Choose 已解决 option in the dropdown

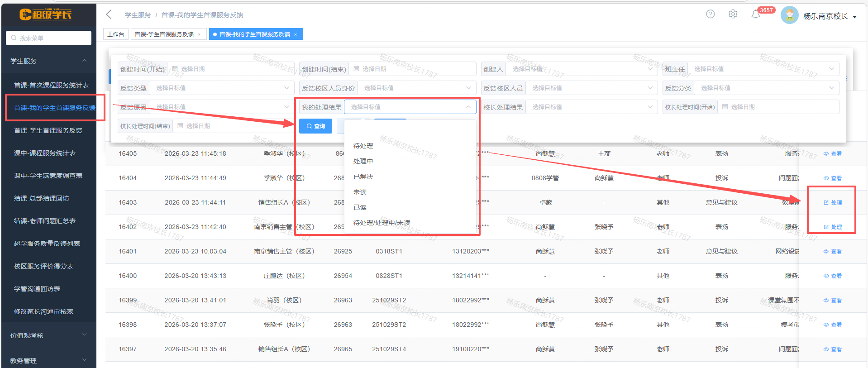click(363, 177)
